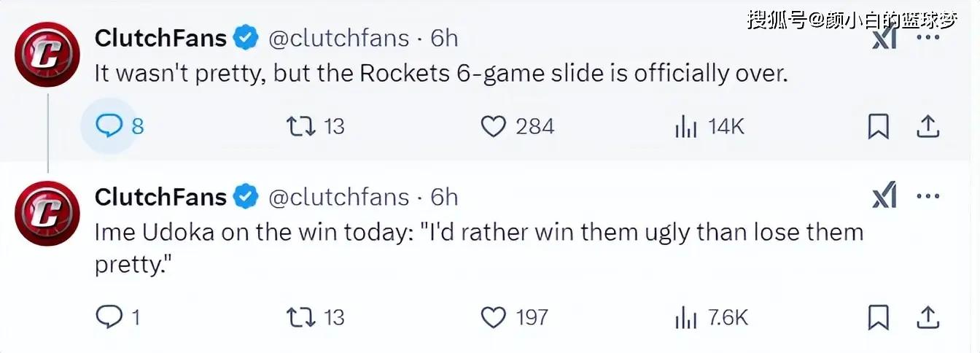Like the Ime Udoka quote tweet

(x=515, y=317)
